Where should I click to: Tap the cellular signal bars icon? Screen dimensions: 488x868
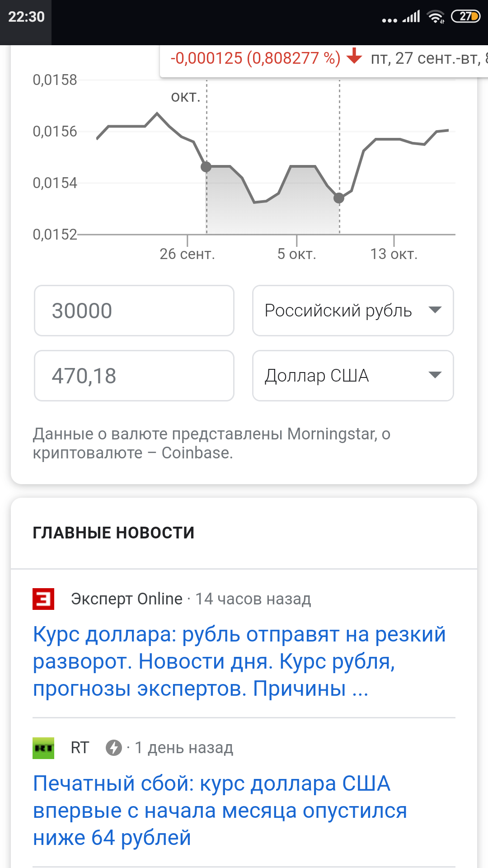(412, 17)
